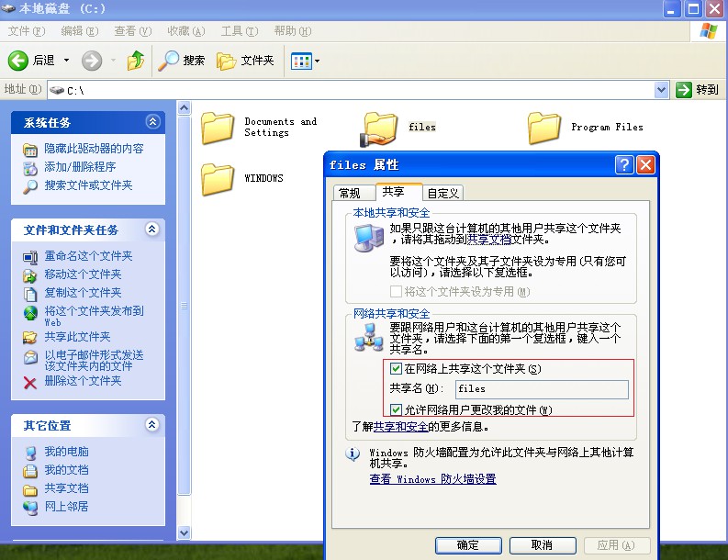The width and height of the screenshot is (728, 560).
Task: Click the publish folder to Web globe icon
Action: 30,312
